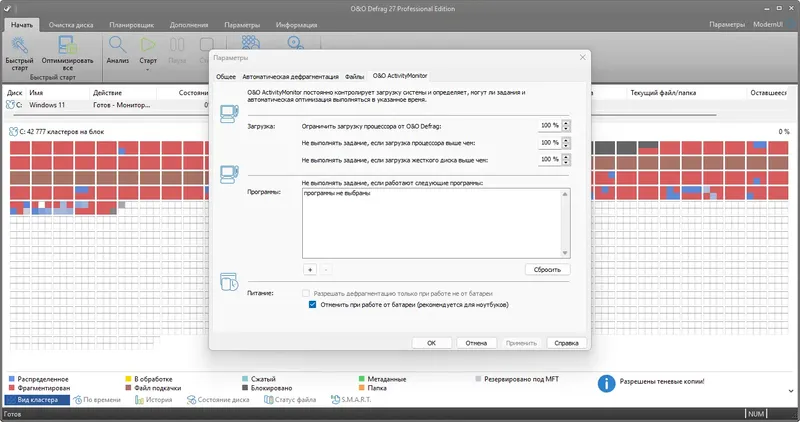800x422 pixels.
Task: Click the Справка button
Action: pyautogui.click(x=566, y=343)
